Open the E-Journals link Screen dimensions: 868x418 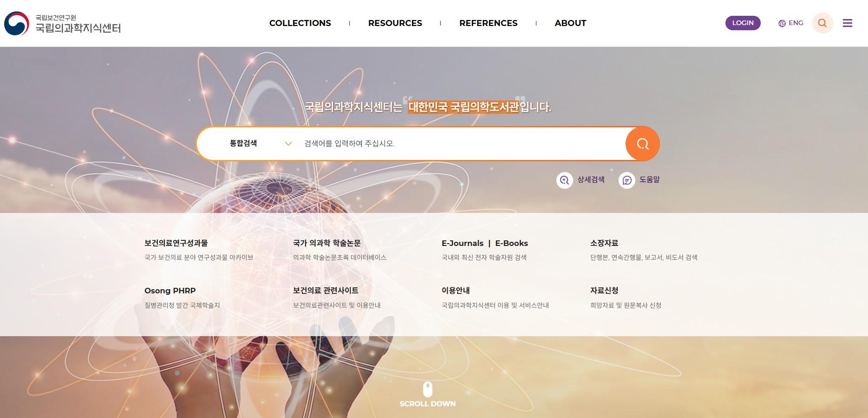(x=463, y=243)
